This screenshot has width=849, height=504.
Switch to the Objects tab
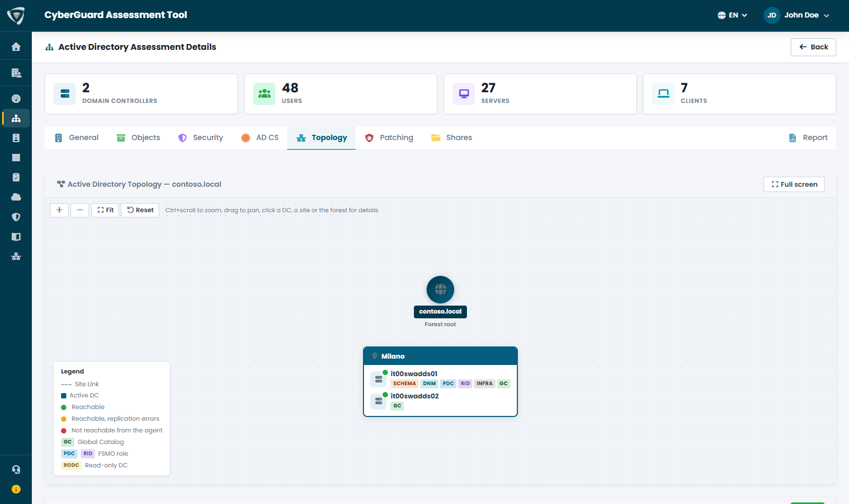[x=138, y=138]
